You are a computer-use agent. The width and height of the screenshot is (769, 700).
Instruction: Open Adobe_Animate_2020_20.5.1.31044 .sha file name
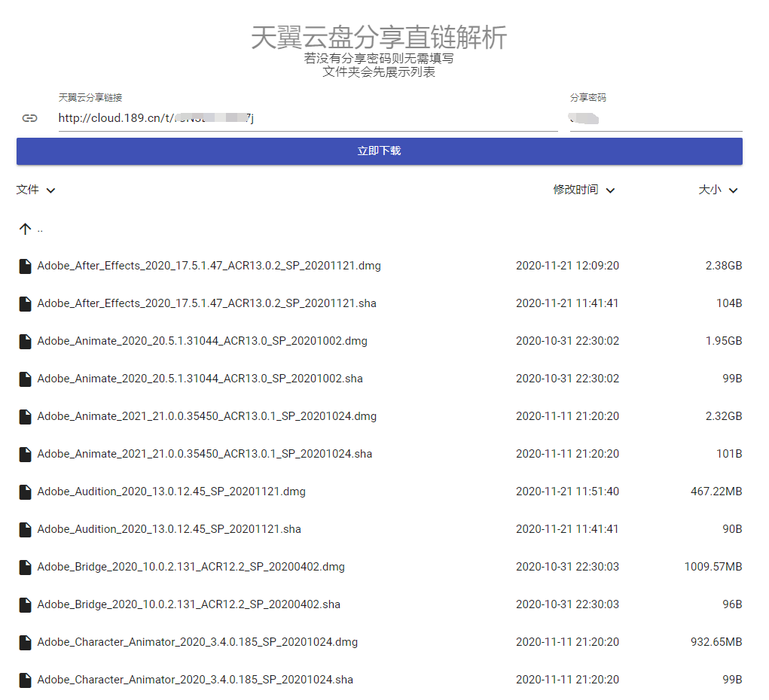(x=200, y=379)
